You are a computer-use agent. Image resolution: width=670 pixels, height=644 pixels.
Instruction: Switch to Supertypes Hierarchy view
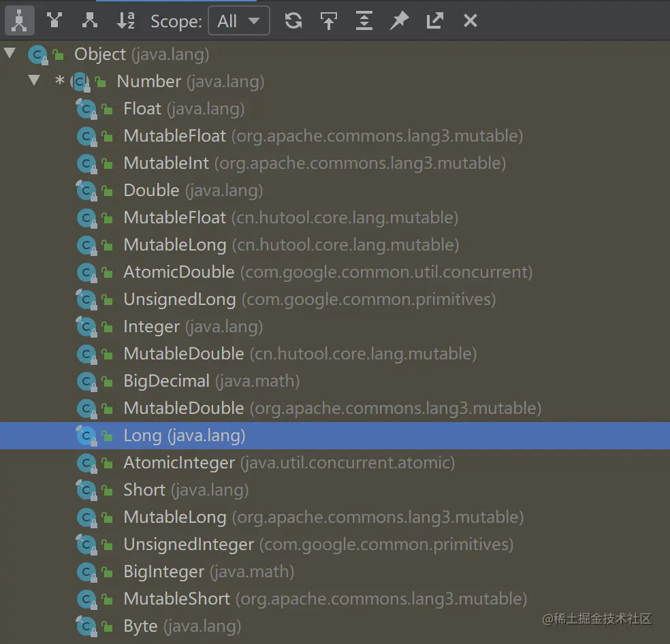[x=54, y=20]
